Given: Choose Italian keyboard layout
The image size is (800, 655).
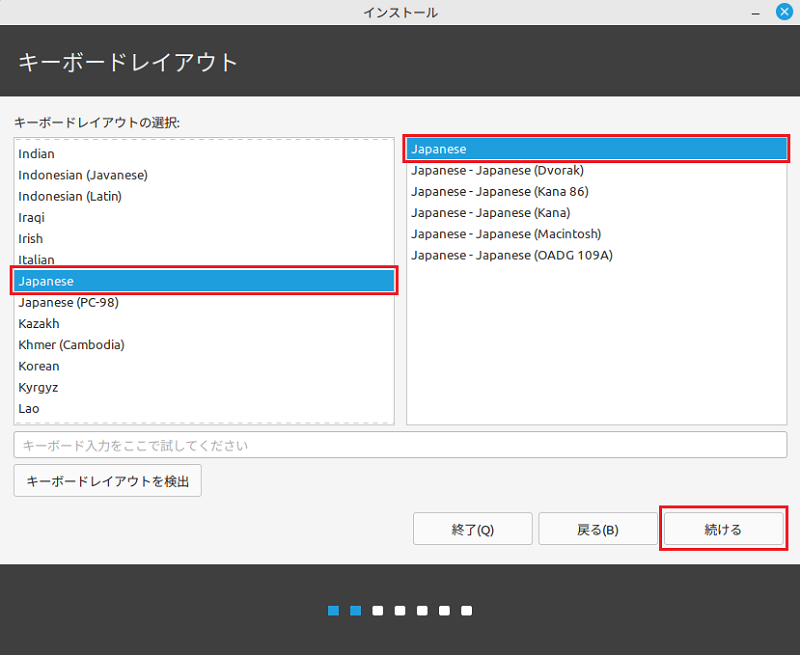Looking at the screenshot, I should coord(204,260).
